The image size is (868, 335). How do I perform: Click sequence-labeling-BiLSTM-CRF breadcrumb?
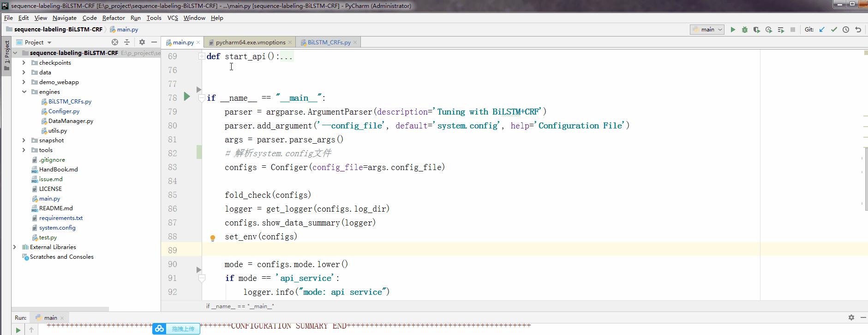[58, 29]
